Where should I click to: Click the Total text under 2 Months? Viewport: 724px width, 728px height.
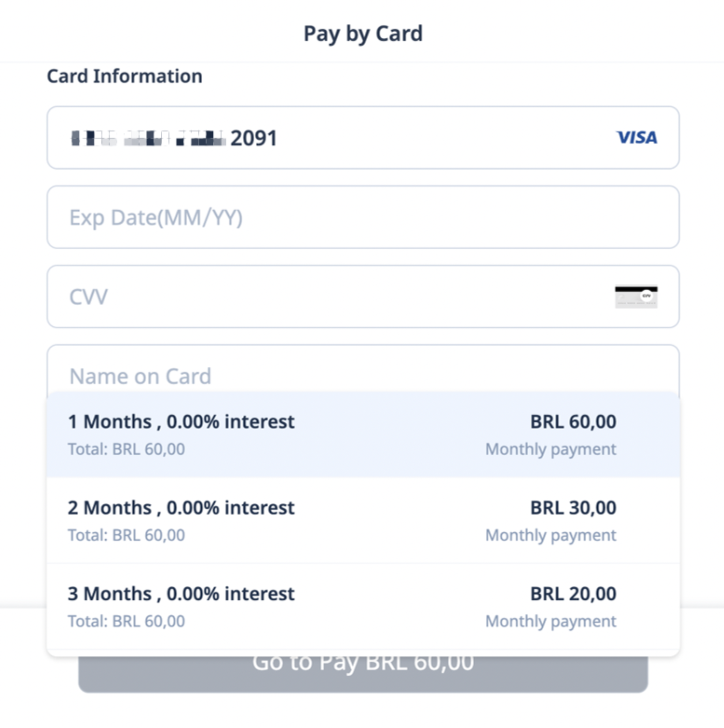(x=126, y=535)
